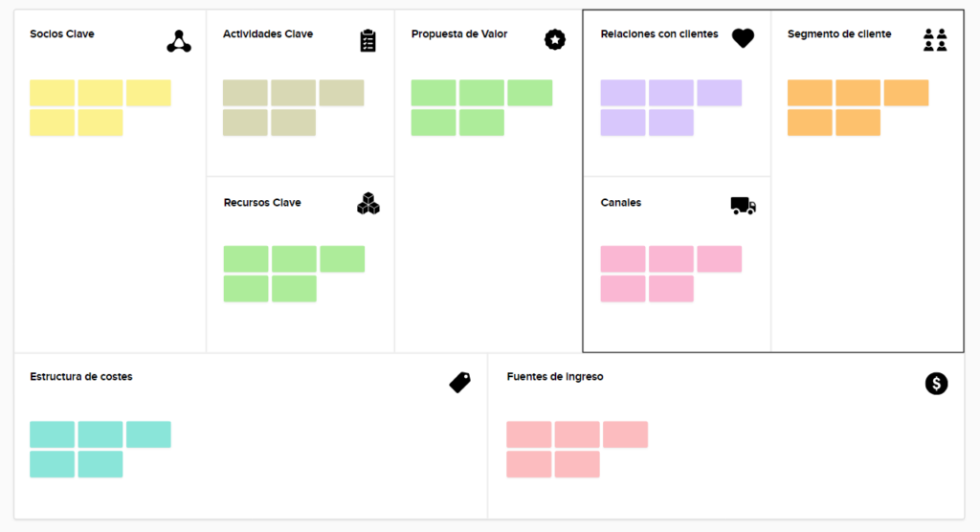Select the first green note under Recursos Clave
Image resolution: width=980 pixels, height=532 pixels.
[x=246, y=259]
